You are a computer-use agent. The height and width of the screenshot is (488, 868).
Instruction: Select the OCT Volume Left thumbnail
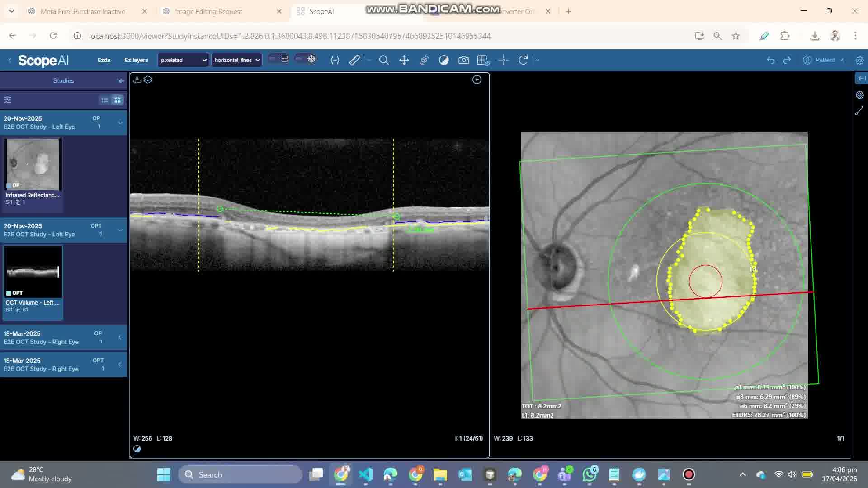click(33, 272)
